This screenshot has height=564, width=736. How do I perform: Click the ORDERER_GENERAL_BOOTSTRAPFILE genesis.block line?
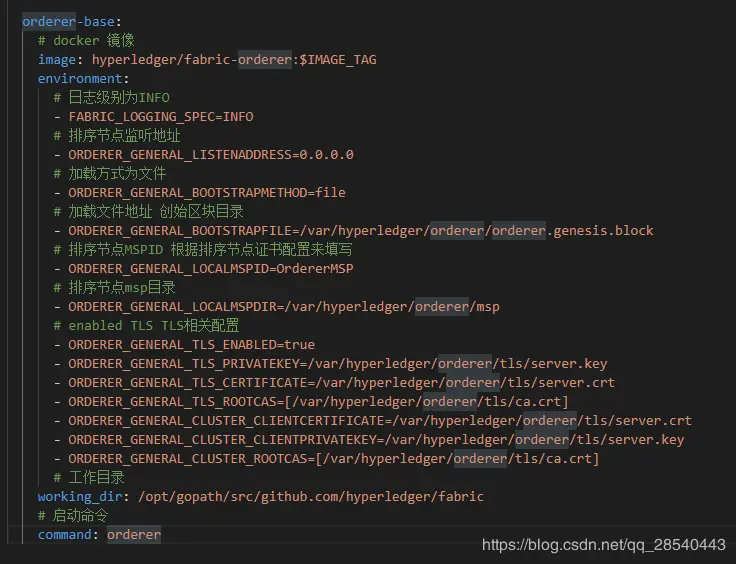click(x=353, y=230)
